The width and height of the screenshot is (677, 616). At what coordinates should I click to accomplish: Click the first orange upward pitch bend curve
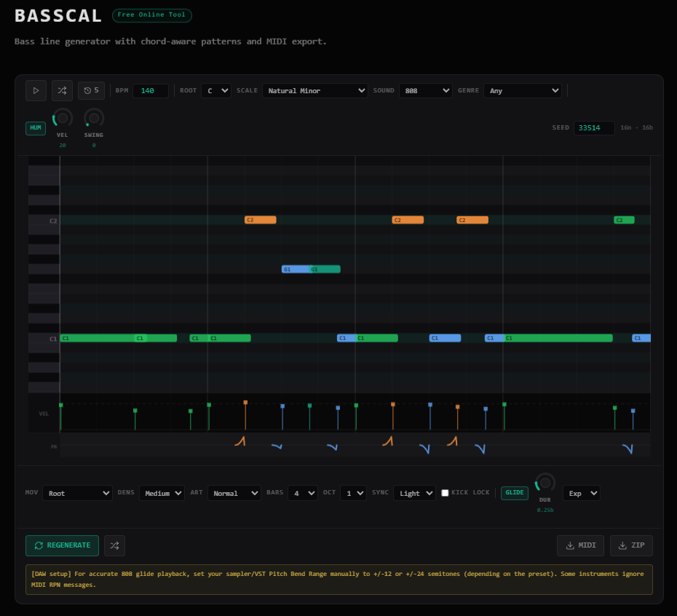pyautogui.click(x=240, y=441)
